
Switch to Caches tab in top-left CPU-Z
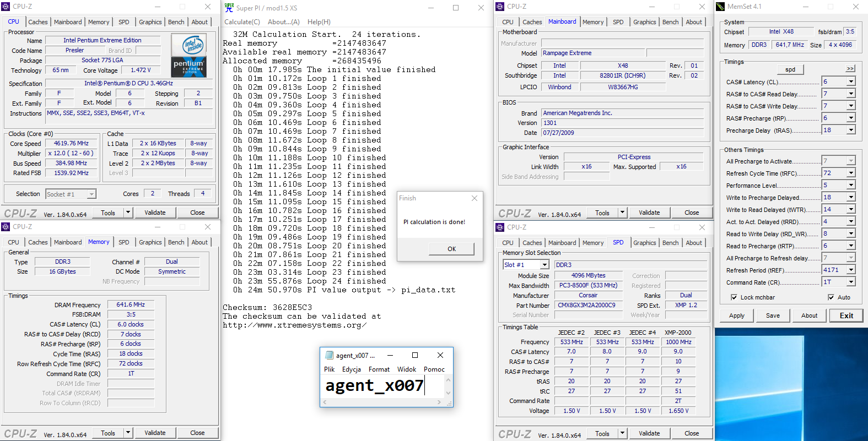coord(38,22)
